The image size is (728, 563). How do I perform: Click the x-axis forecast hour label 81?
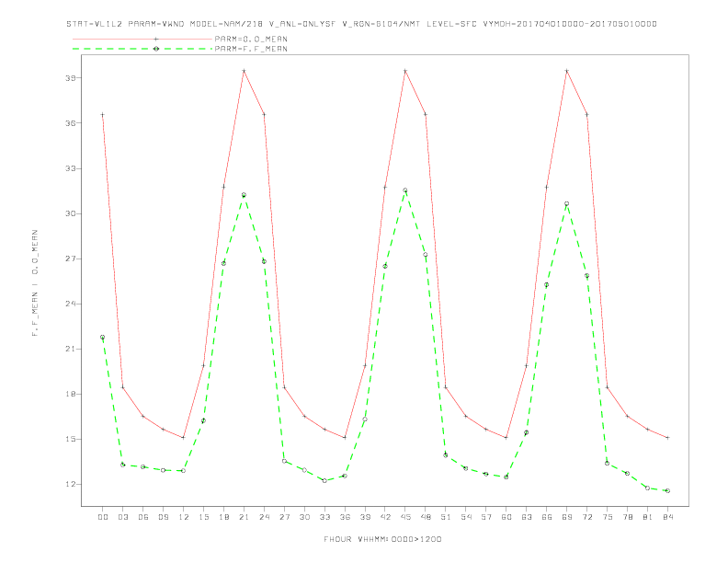point(648,517)
